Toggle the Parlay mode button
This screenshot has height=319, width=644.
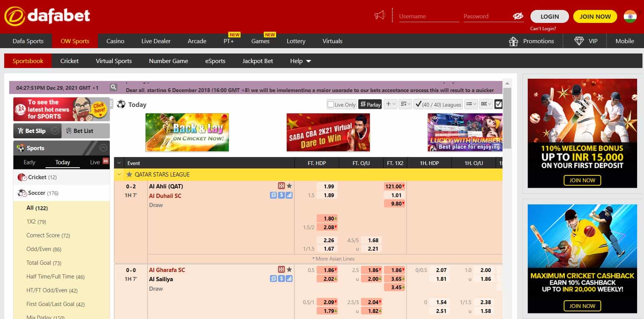click(371, 104)
